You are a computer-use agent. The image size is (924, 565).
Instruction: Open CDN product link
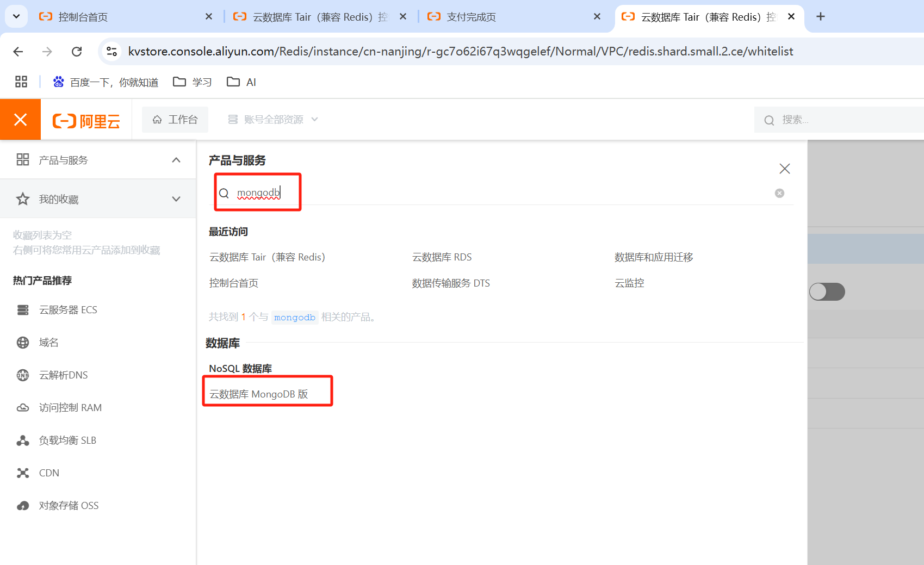(49, 473)
